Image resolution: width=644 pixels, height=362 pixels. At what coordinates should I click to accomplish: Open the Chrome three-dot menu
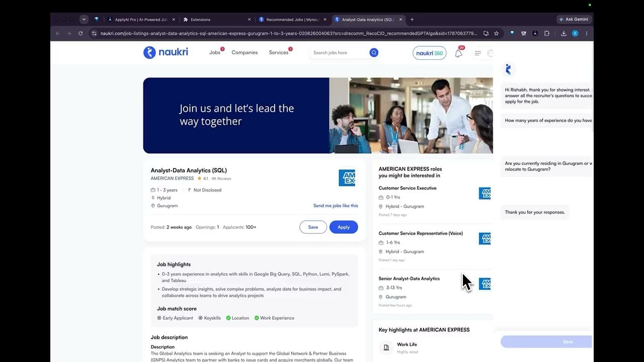point(586,33)
